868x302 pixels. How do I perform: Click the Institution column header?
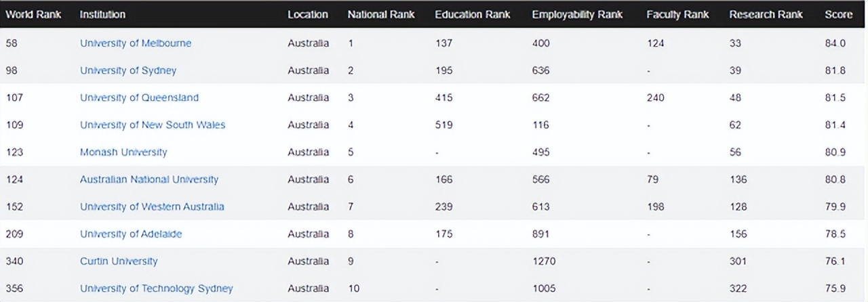pyautogui.click(x=102, y=14)
